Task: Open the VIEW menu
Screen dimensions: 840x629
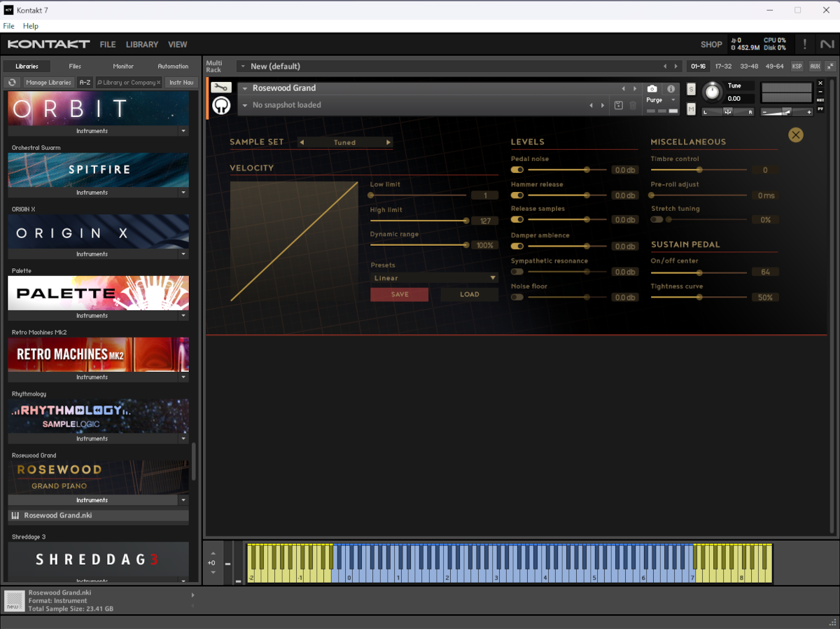Action: (x=178, y=44)
